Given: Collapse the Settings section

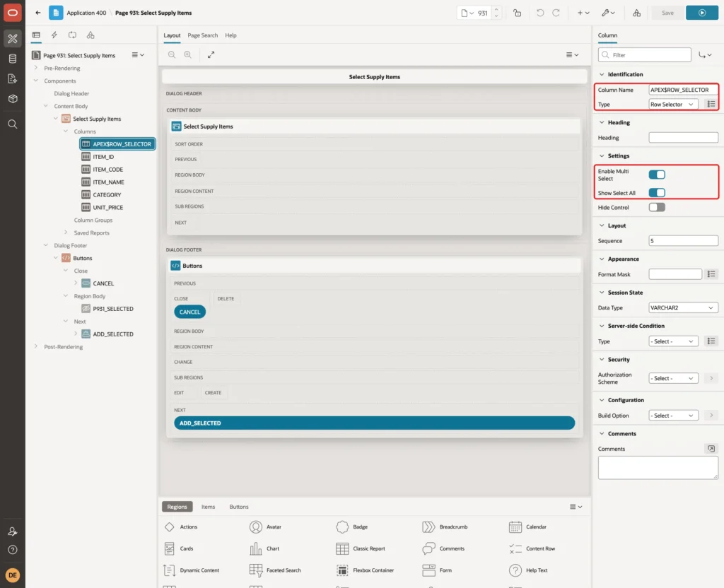Looking at the screenshot, I should pyautogui.click(x=602, y=156).
